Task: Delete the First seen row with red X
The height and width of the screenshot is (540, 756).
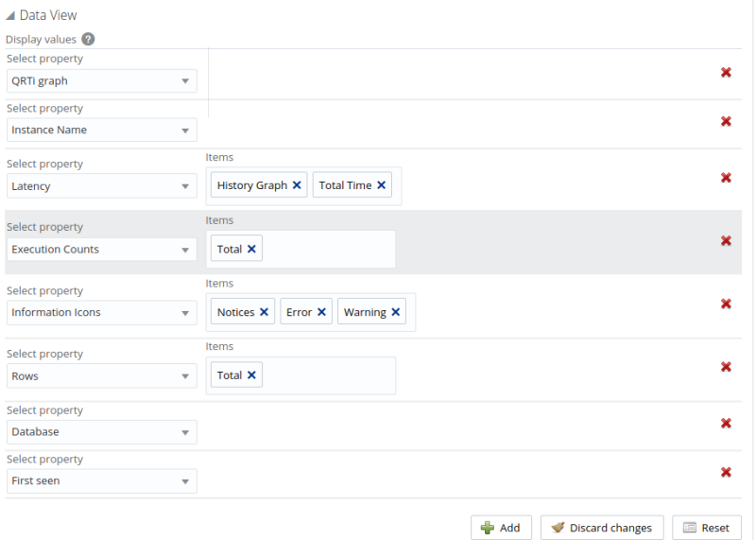Action: 726,472
